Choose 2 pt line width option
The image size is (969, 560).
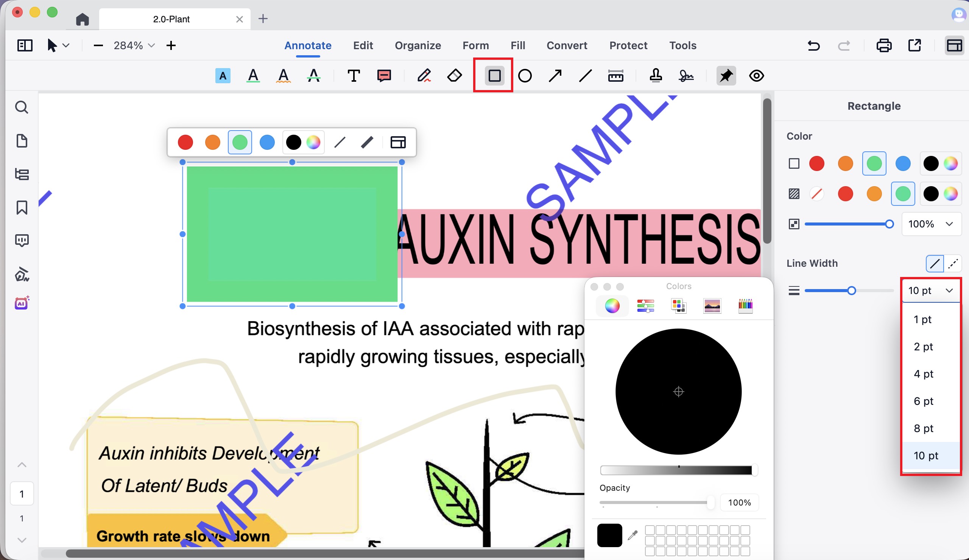(x=931, y=347)
